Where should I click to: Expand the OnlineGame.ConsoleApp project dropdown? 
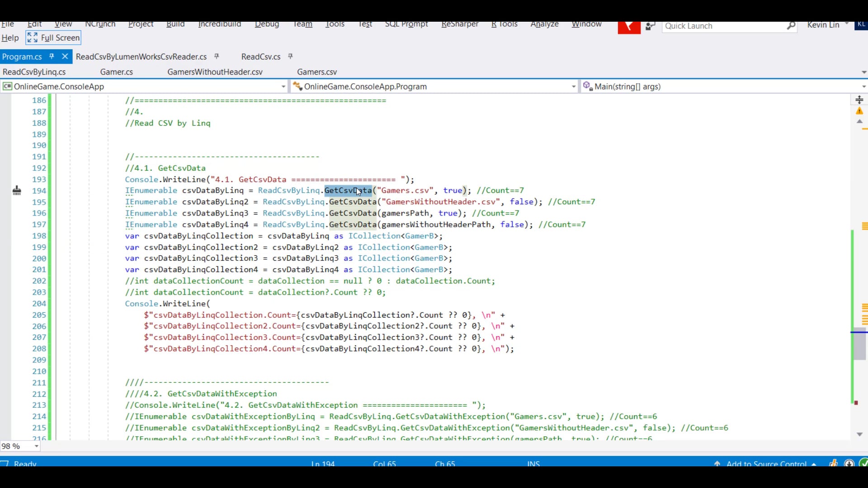click(x=283, y=86)
